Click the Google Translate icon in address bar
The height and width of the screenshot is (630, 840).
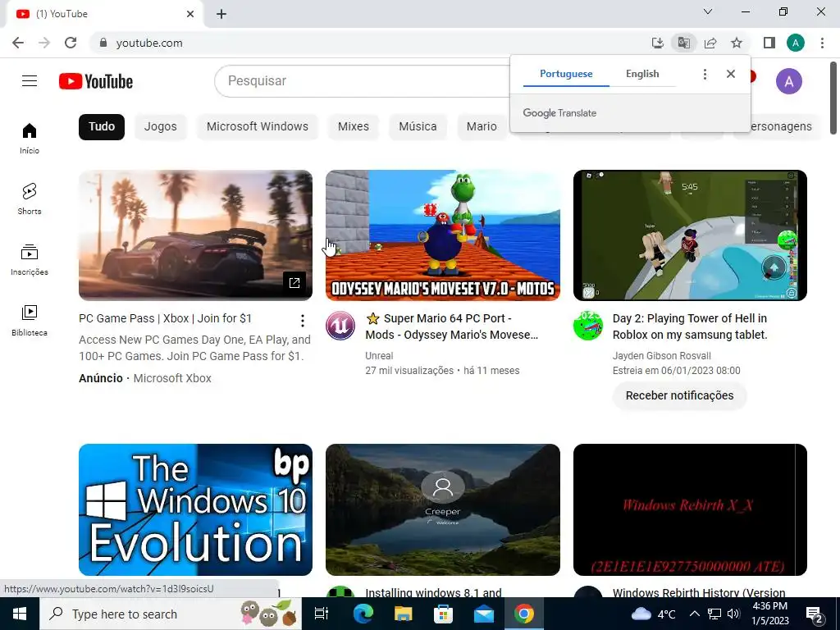(683, 43)
